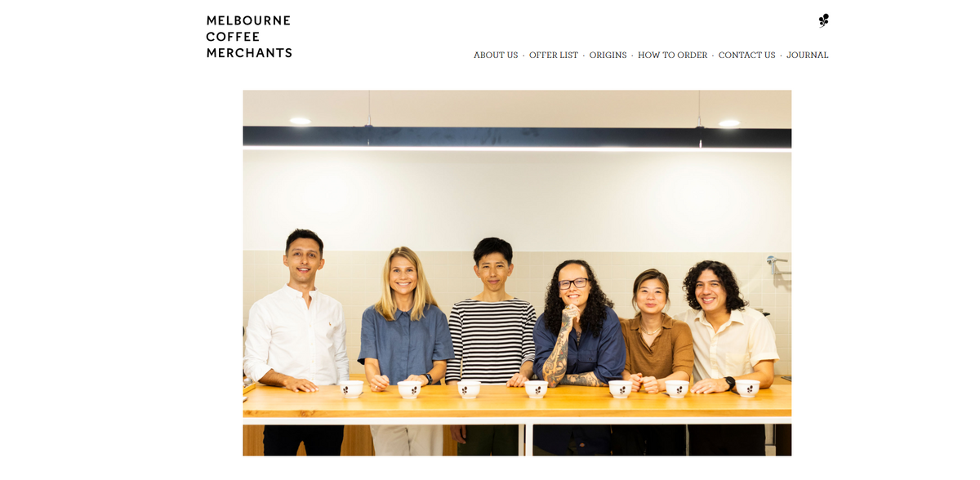Image resolution: width=980 pixels, height=480 pixels.
Task: Click the woman in the brown shirt
Action: pyautogui.click(x=653, y=343)
